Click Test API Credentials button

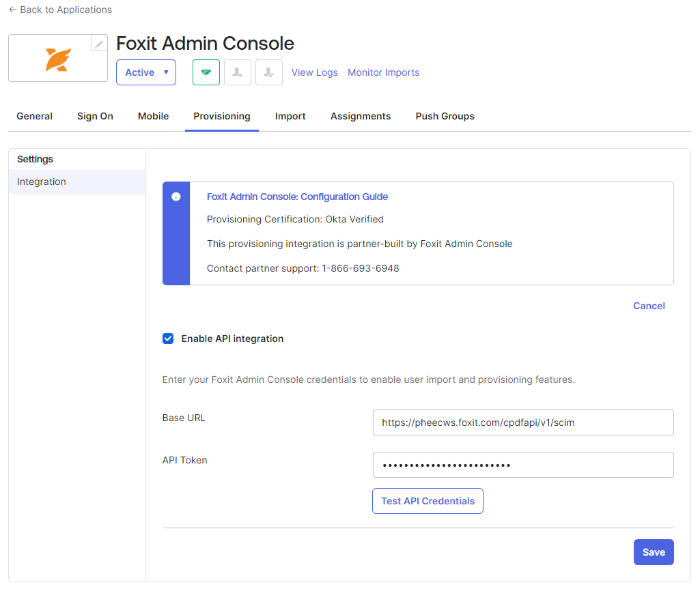428,501
